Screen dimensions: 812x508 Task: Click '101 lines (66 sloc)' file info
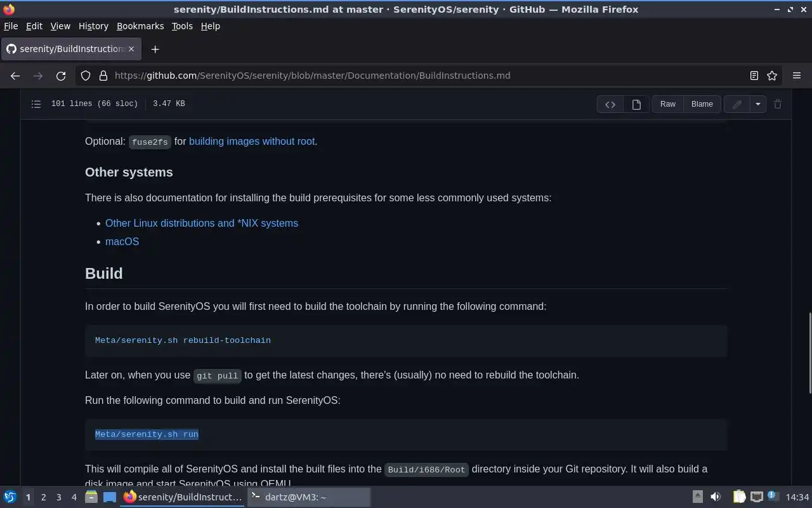(x=95, y=104)
